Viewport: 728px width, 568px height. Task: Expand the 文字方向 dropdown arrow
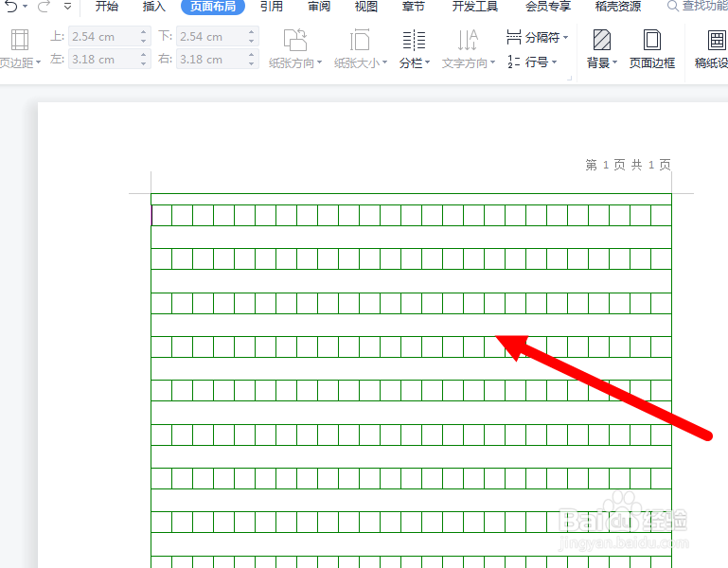[492, 62]
